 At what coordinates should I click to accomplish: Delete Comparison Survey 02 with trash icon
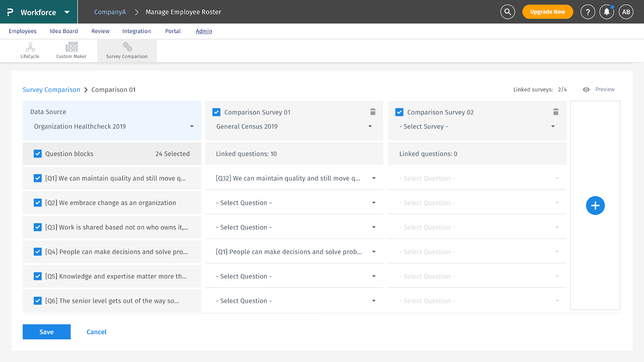coord(555,112)
